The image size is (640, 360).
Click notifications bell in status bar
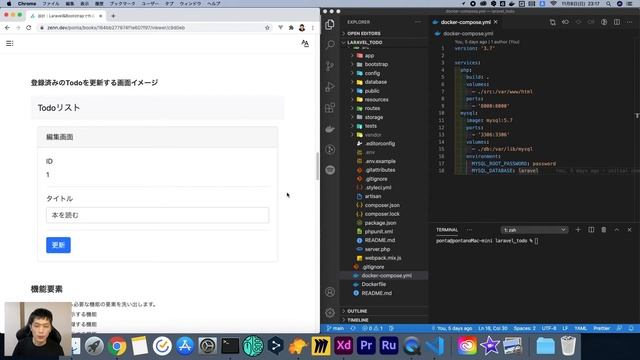point(631,328)
